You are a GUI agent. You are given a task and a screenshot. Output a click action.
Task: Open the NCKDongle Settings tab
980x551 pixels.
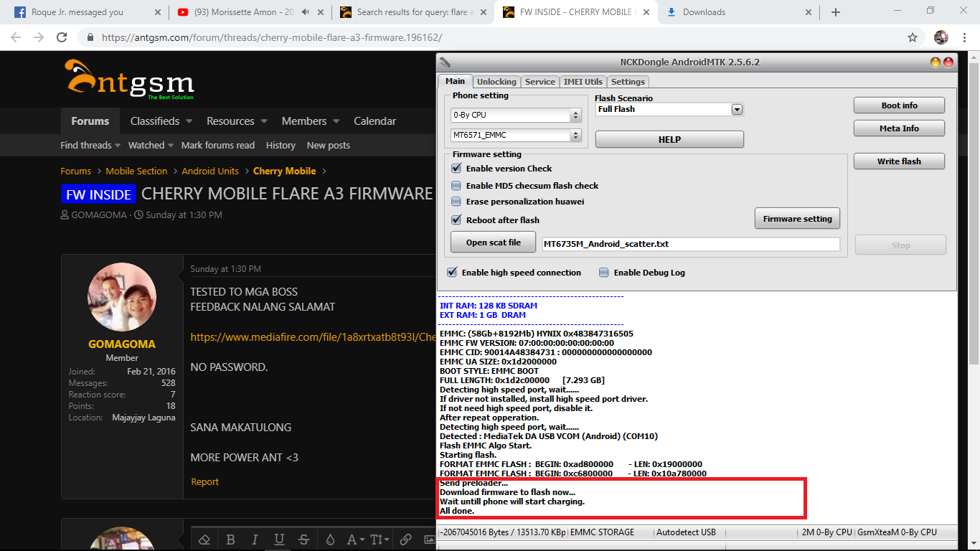coord(628,82)
